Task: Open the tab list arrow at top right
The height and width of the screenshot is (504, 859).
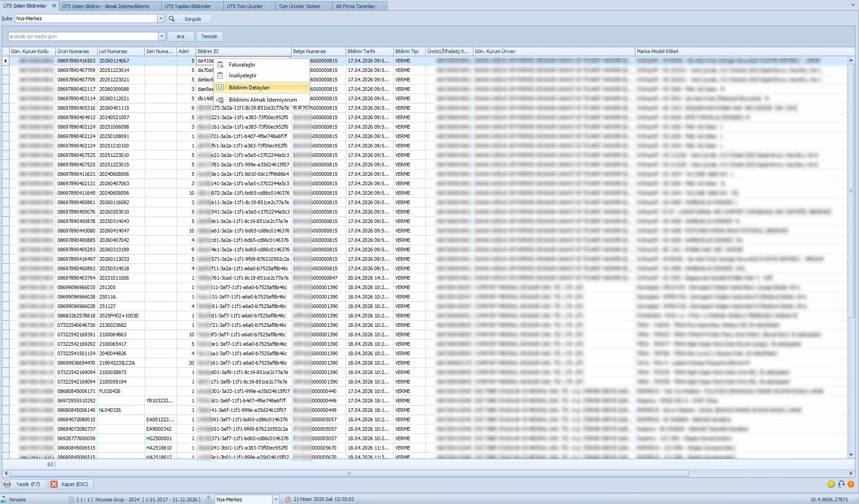Action: point(853,5)
